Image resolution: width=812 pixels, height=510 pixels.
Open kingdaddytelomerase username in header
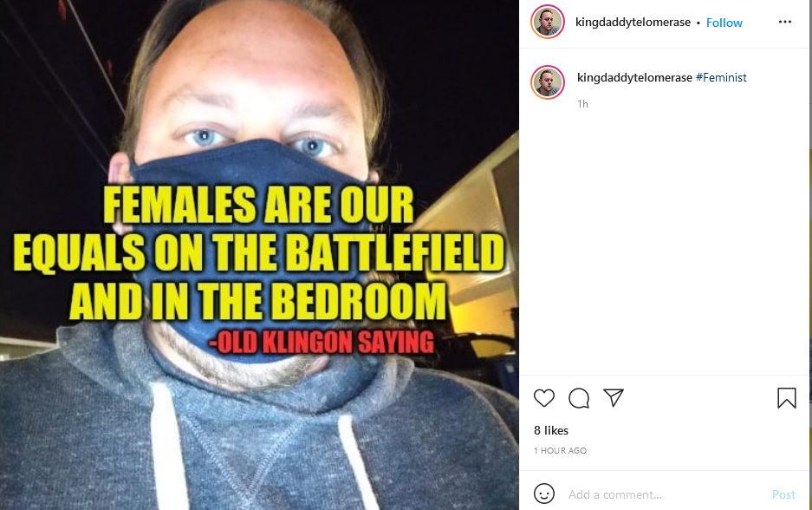pyautogui.click(x=633, y=23)
